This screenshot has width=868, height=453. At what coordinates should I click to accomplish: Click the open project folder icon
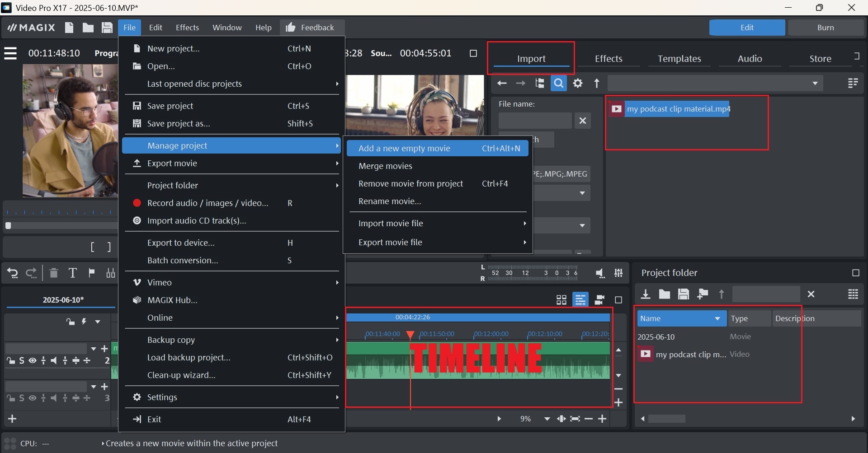click(88, 28)
